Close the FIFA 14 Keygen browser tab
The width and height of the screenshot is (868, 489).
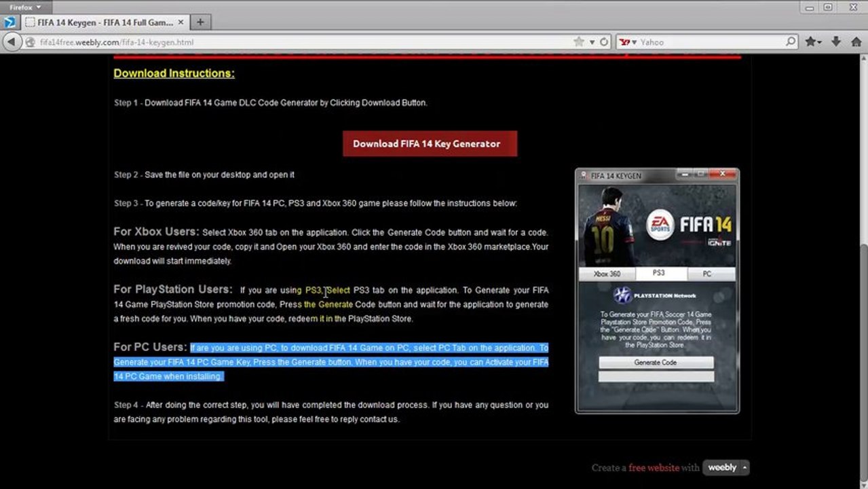[x=181, y=22]
